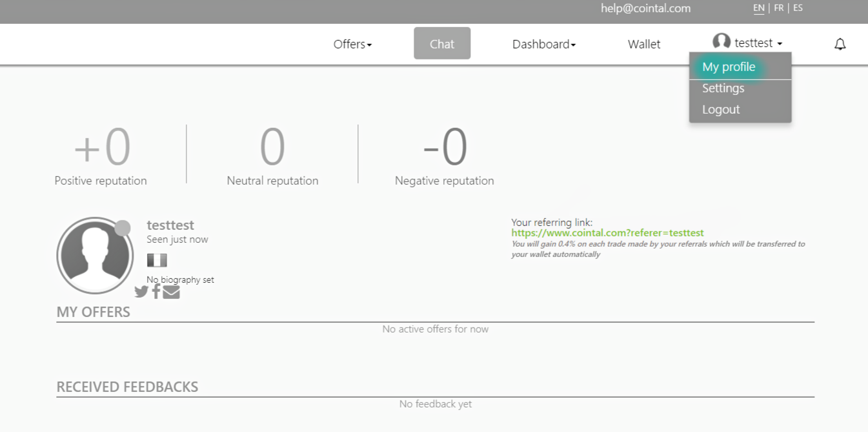Switch language to FR

[x=779, y=8]
